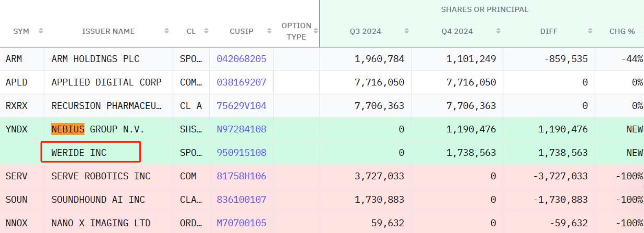Screen dimensions: 644x233
Task: Click the CHG % column header
Action: tap(622, 31)
